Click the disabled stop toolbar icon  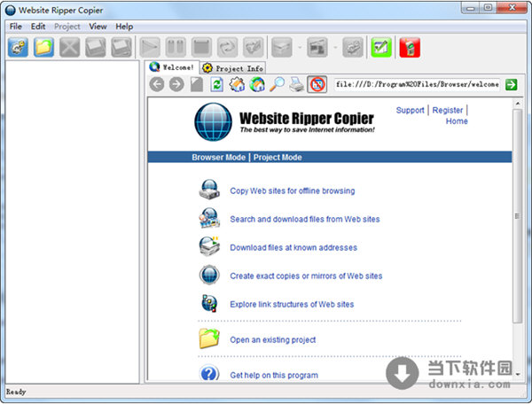pos(201,47)
